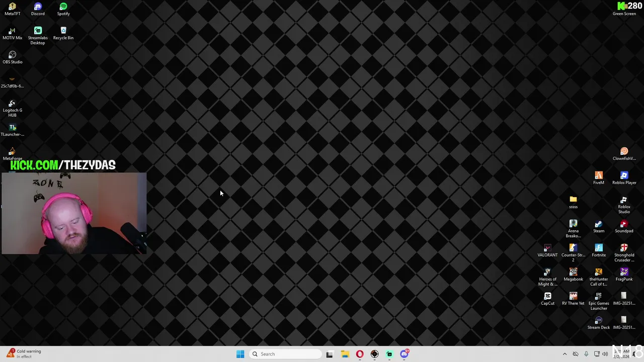
Task: Select the Green Screen desktop icon
Action: point(624,9)
